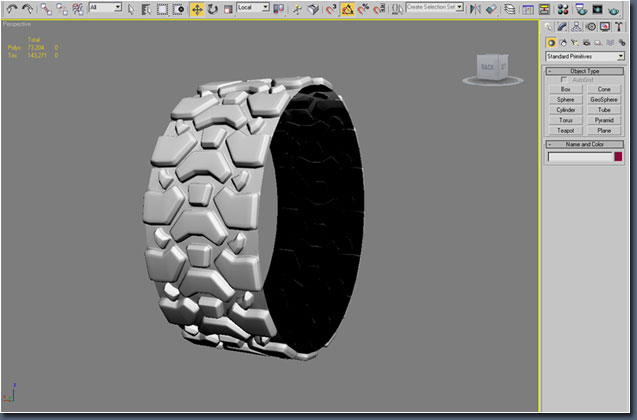Open the Render Setup teapot icon
Viewport: 637px width, 420px height.
581,9
